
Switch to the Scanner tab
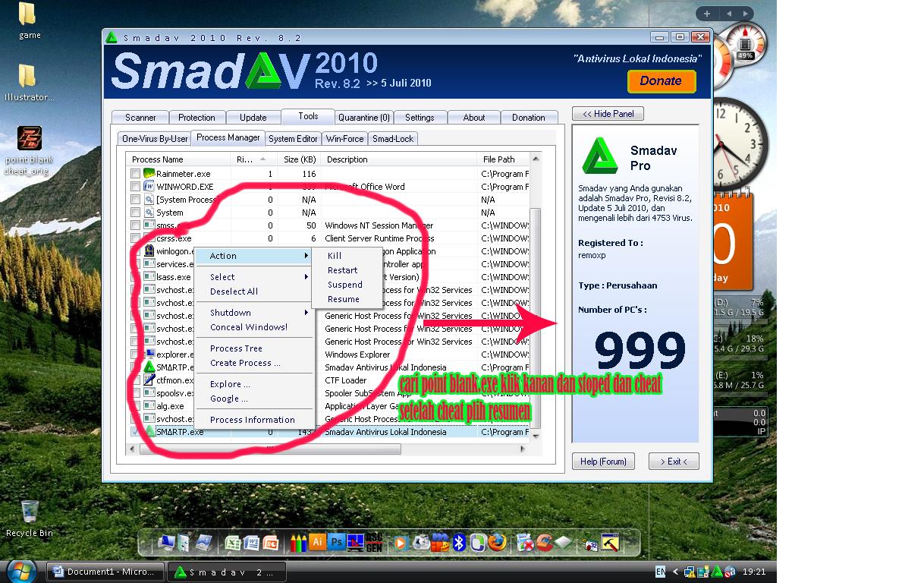coord(140,118)
